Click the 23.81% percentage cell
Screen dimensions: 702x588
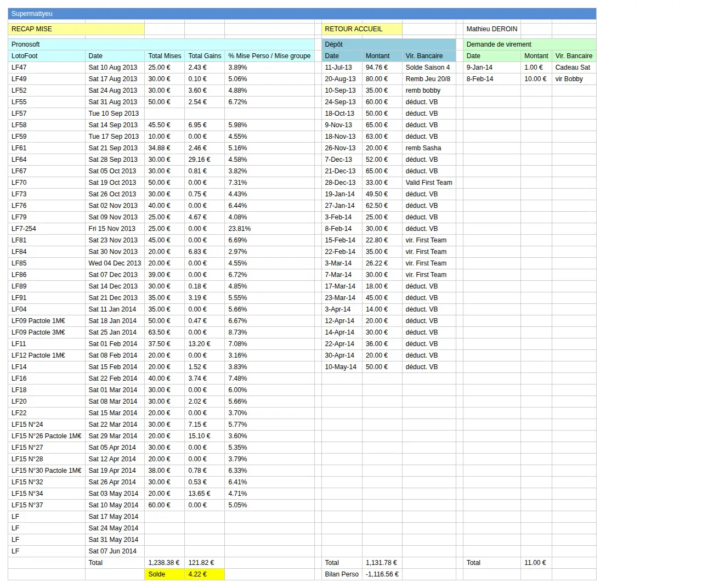pyautogui.click(x=269, y=229)
